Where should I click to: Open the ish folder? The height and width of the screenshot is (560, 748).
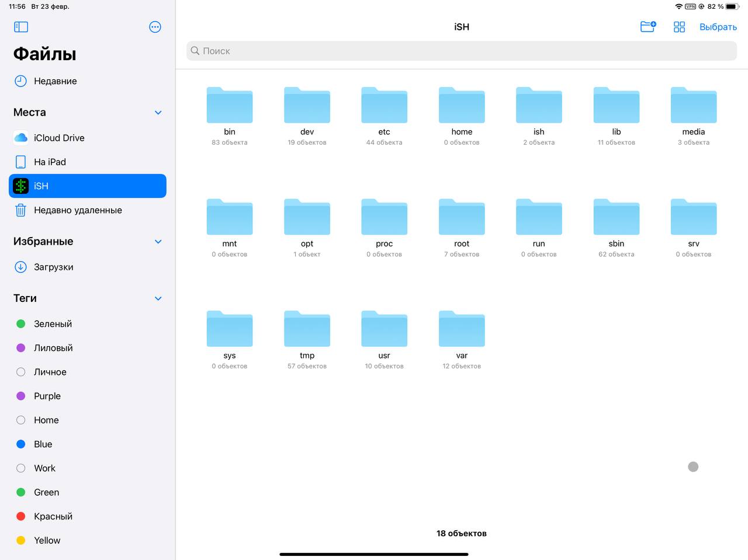tap(539, 105)
